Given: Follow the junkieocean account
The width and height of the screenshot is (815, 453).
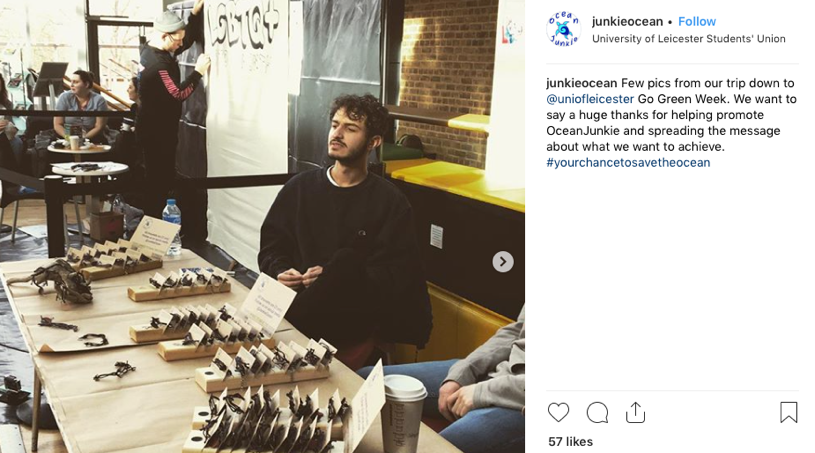Looking at the screenshot, I should pos(697,21).
